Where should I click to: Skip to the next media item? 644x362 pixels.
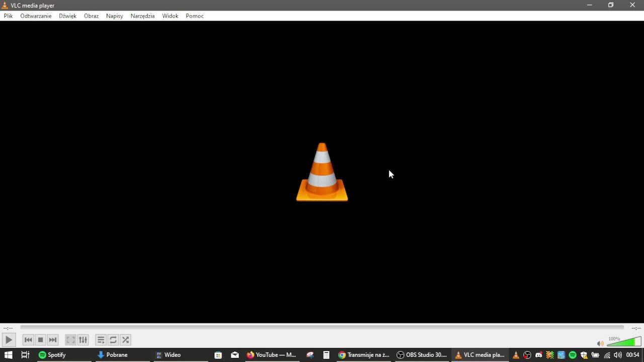[x=53, y=340]
